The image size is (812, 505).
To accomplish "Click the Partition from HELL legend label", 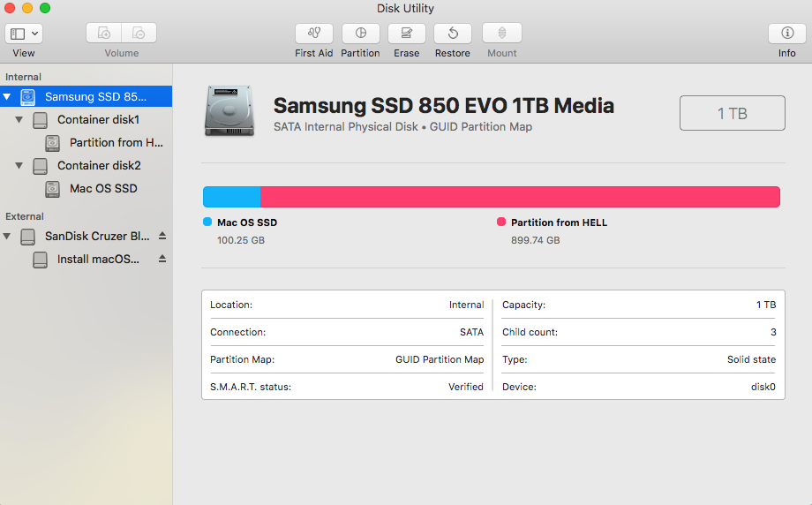I will click(x=560, y=222).
